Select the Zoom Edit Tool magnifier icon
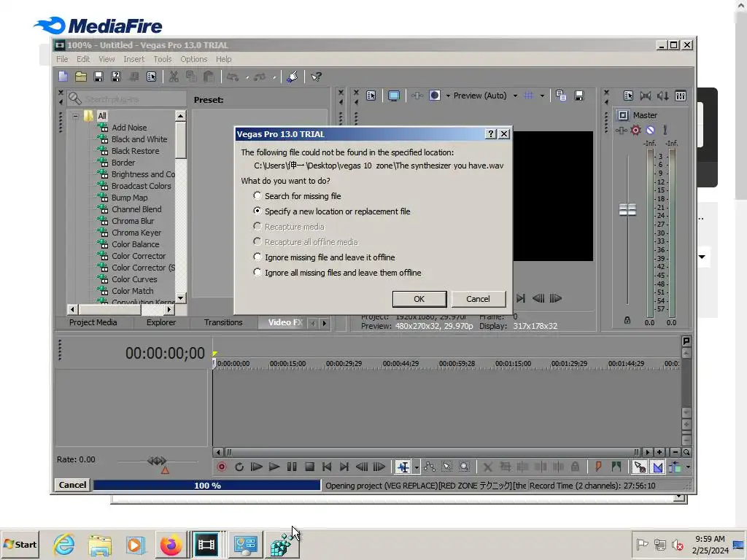This screenshot has height=560, width=747. click(464, 467)
